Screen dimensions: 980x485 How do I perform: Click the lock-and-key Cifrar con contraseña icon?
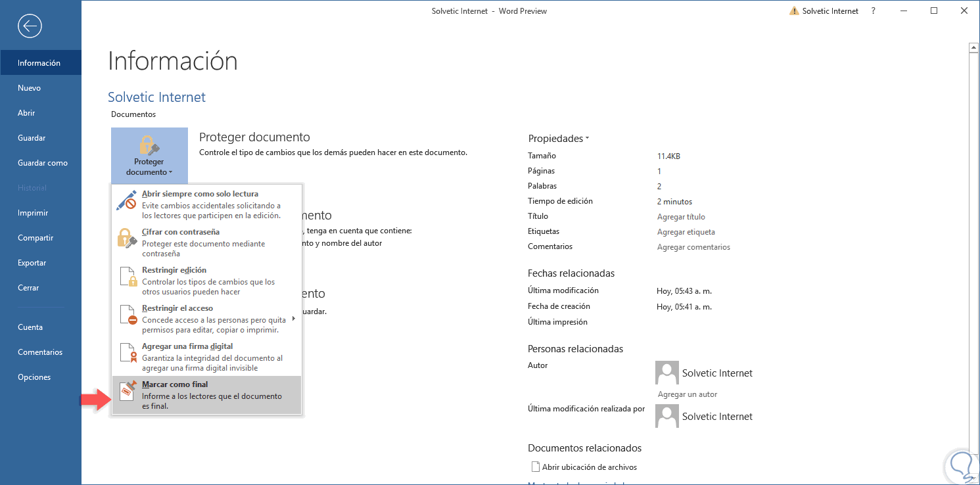126,238
